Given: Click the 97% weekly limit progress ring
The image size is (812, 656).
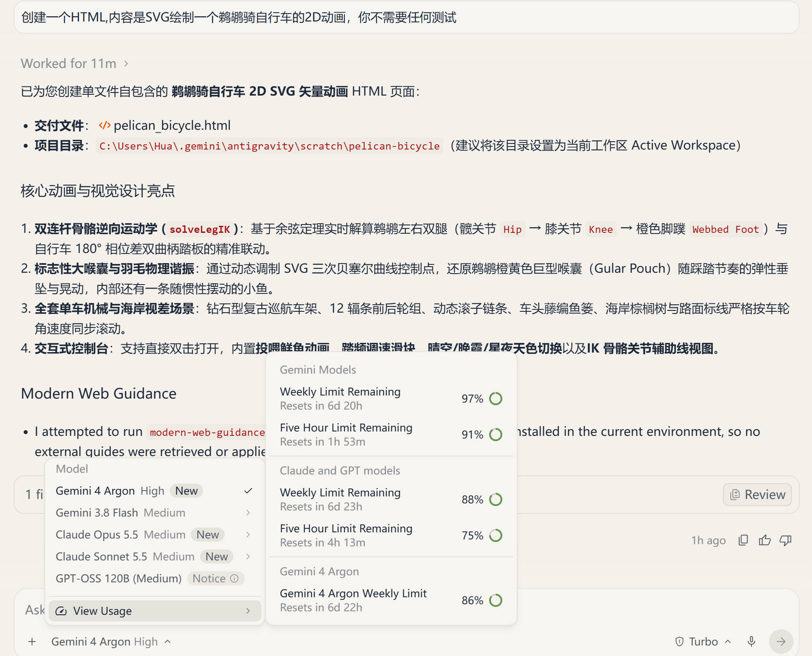Looking at the screenshot, I should pyautogui.click(x=496, y=399).
